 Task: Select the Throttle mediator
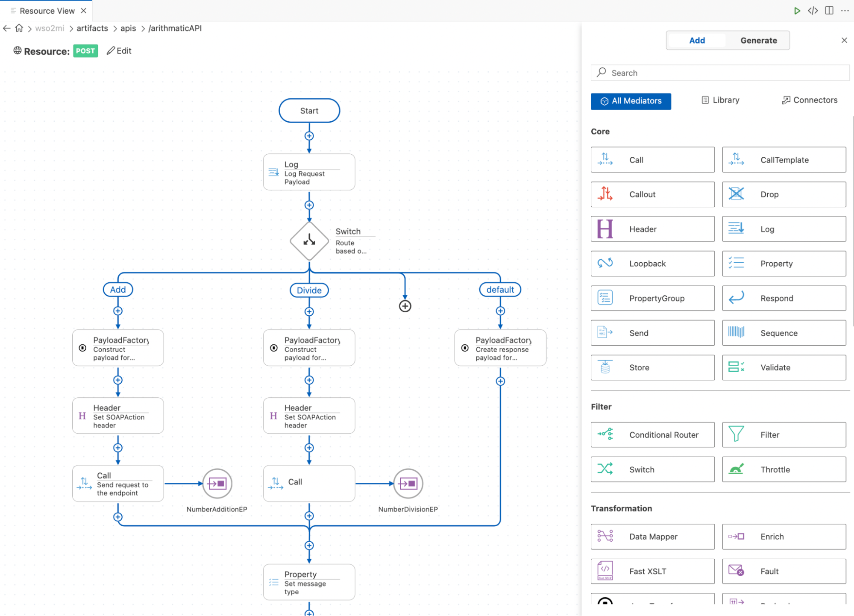pyautogui.click(x=784, y=469)
